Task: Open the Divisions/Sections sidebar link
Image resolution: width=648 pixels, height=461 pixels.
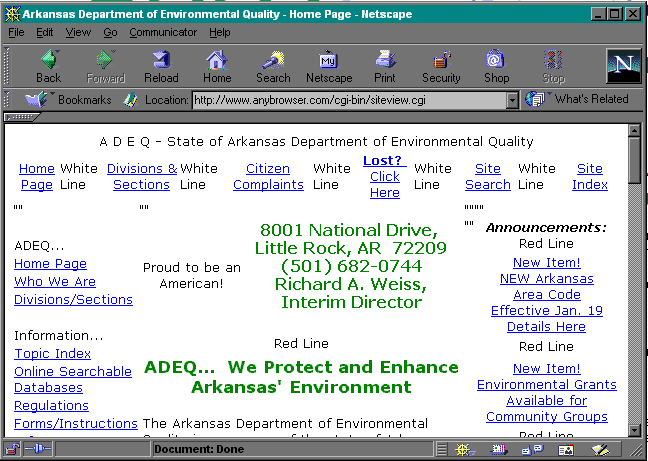Action: [x=73, y=299]
